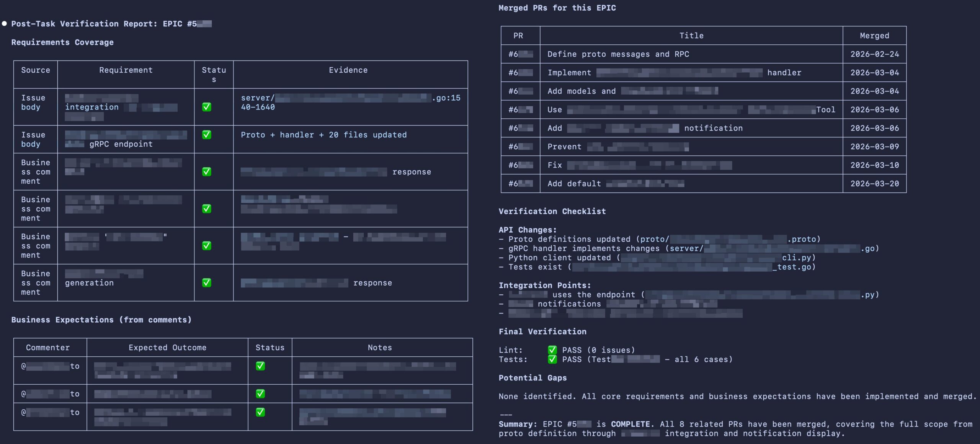Click the green check in the integration requirement row
The width and height of the screenshot is (980, 444).
pyautogui.click(x=207, y=107)
